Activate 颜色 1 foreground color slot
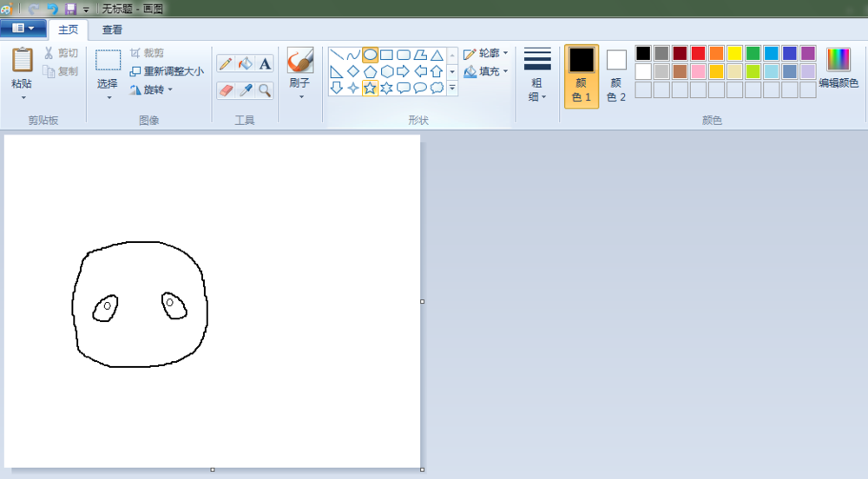This screenshot has height=479, width=868. (582, 76)
